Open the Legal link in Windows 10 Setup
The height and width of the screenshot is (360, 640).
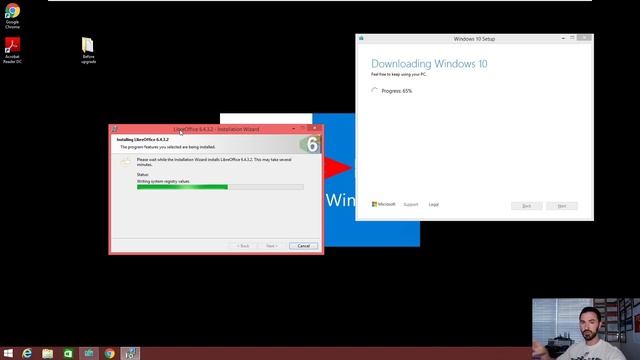tap(433, 204)
